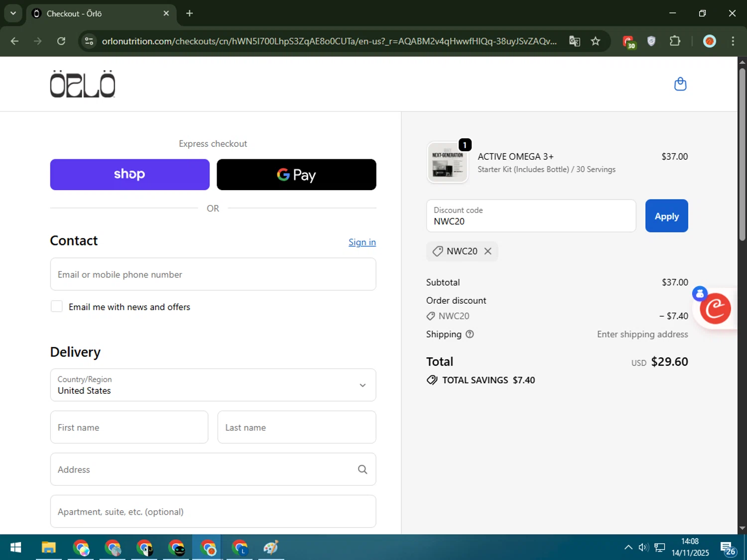Open the red chat widget bubble
Screen dimensions: 747x560
(x=715, y=309)
